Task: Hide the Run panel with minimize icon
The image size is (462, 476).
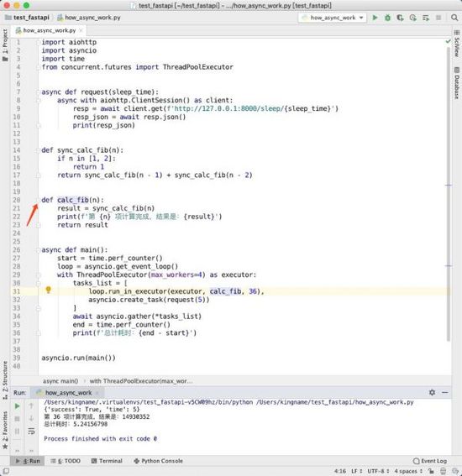Action: point(445,392)
